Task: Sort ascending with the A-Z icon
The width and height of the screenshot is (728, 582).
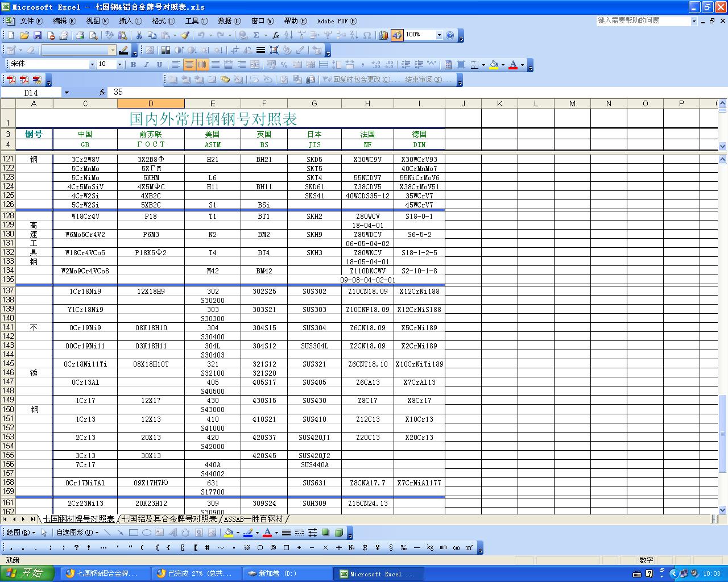Action: tap(288, 35)
